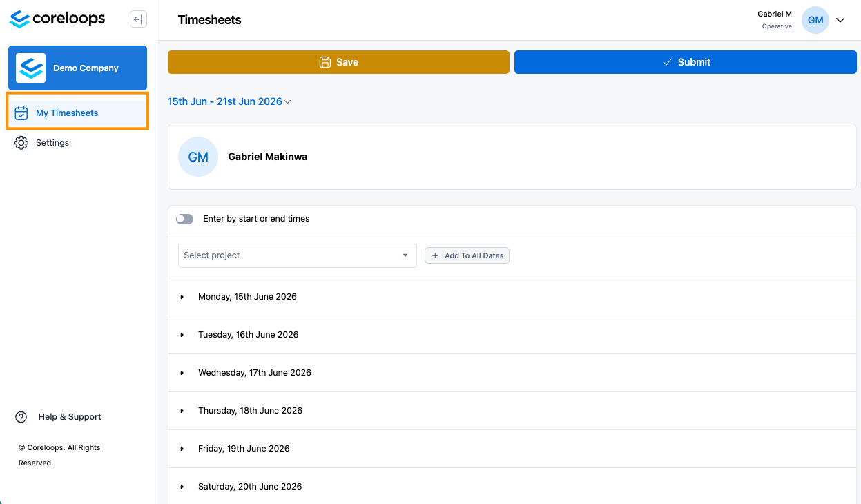Save the timesheet
861x504 pixels.
338,62
